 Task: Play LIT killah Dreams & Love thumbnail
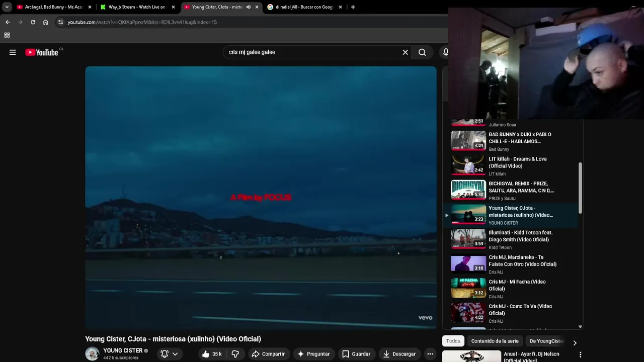468,165
